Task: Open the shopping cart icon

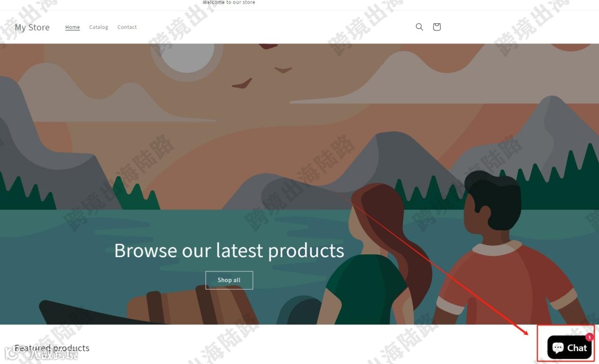Action: pyautogui.click(x=437, y=27)
